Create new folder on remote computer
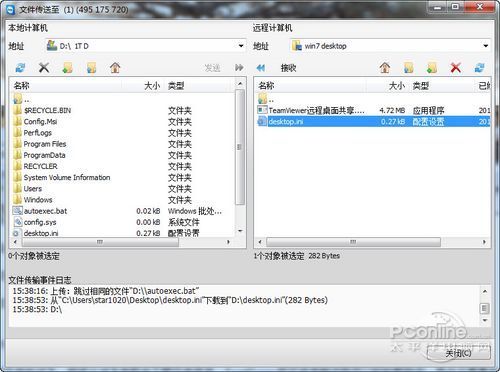Screen dimensions: 500x372 coord(432,68)
